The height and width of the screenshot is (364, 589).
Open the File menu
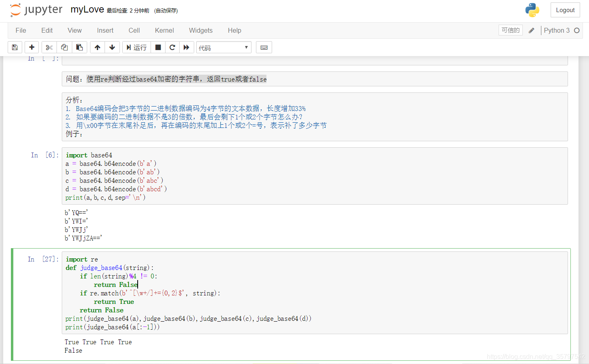point(21,30)
